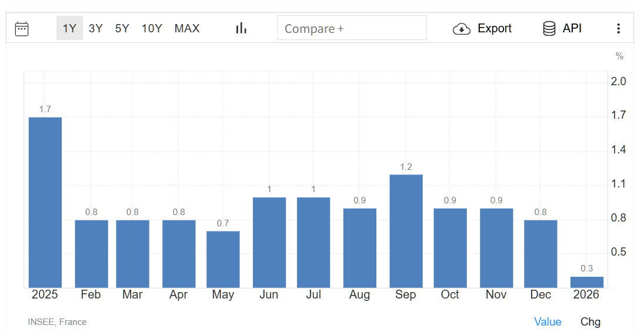Click the INSEE, France source label
The height and width of the screenshot is (332, 644).
click(57, 321)
